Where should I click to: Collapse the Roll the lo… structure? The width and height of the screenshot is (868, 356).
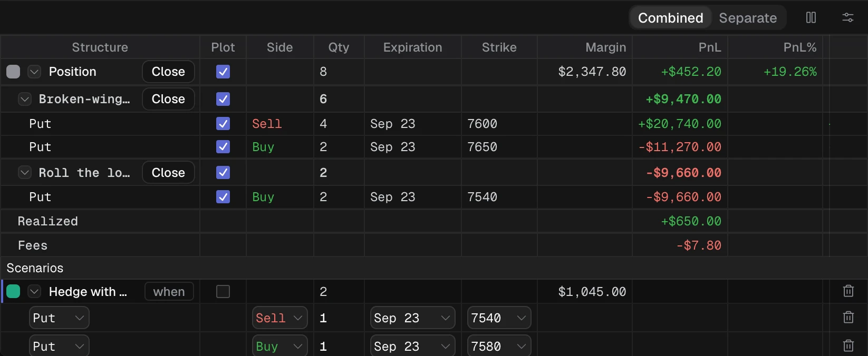[25, 173]
